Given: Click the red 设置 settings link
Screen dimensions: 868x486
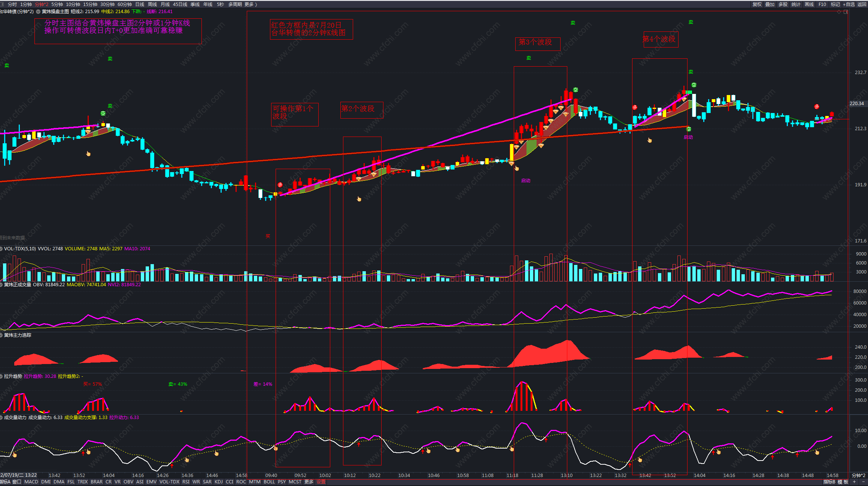Looking at the screenshot, I should [321, 482].
